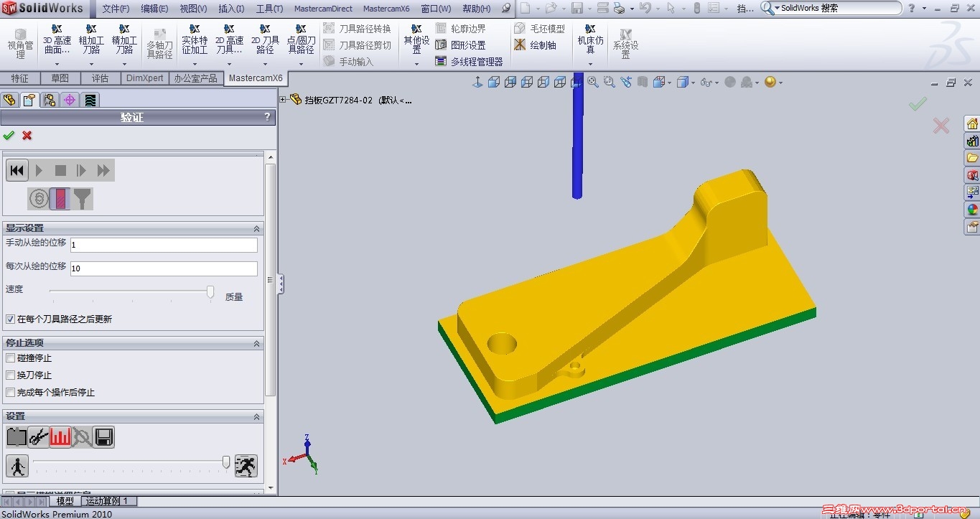980x519 pixels.
Task: Select the pink solid tool display icon
Action: pos(60,198)
